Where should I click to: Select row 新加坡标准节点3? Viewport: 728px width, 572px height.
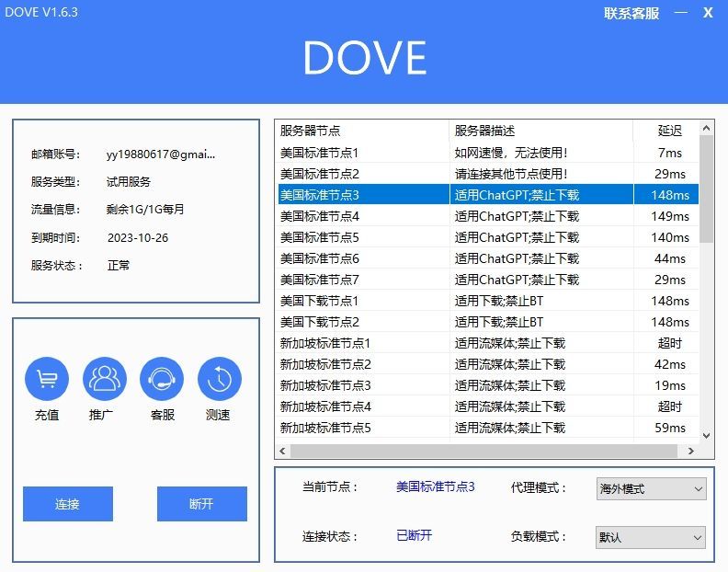[x=488, y=385]
